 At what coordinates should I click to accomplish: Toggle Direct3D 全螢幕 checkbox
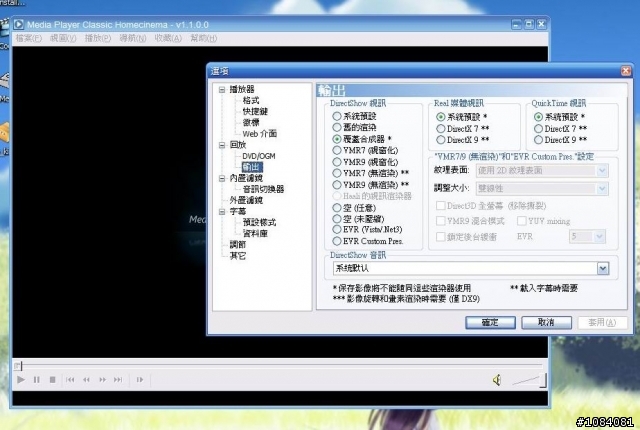(x=440, y=206)
